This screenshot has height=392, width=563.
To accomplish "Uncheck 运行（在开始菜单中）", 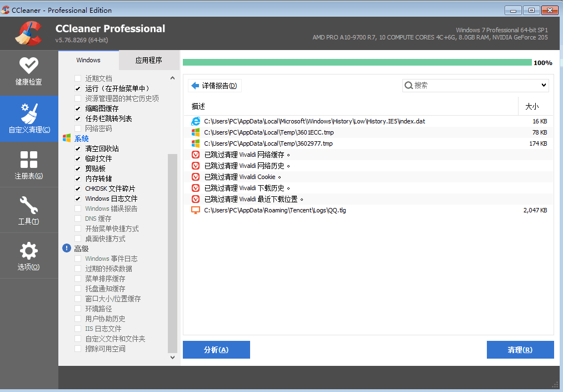I will pos(78,88).
